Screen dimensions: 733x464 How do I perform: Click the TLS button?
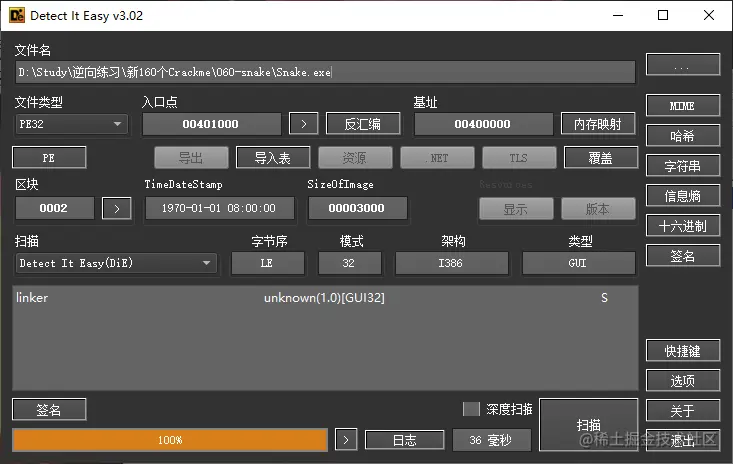(x=519, y=158)
